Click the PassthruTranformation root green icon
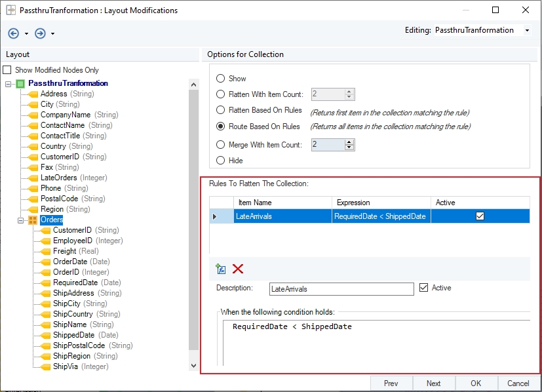The width and height of the screenshot is (542, 392). pos(20,83)
